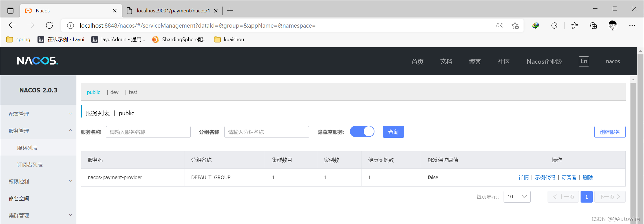
Task: Open 社区 in the top navigation
Action: [x=504, y=61]
